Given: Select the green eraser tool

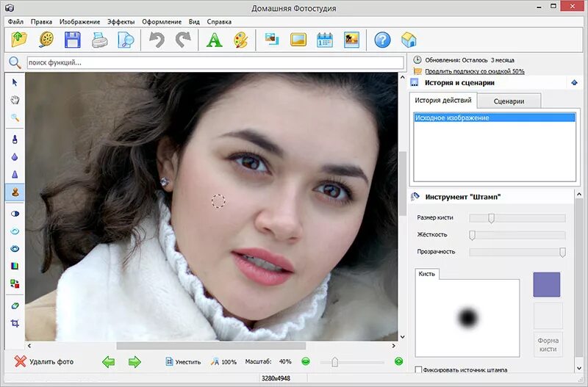Looking at the screenshot, I should tap(15, 306).
